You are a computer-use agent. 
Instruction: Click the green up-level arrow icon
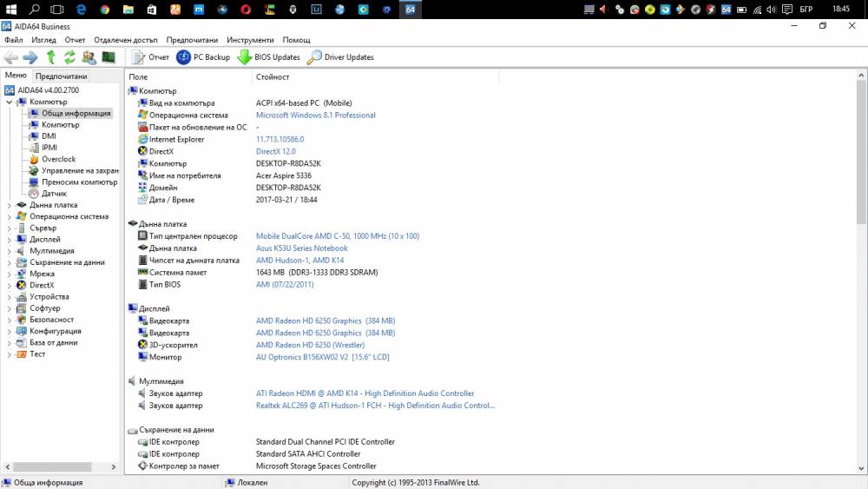click(51, 57)
